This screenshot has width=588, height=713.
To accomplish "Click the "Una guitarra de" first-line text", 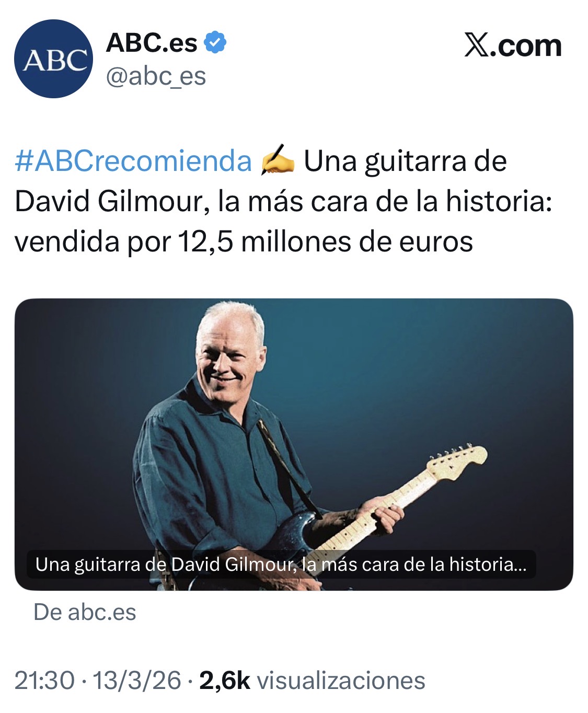I will tap(405, 161).
